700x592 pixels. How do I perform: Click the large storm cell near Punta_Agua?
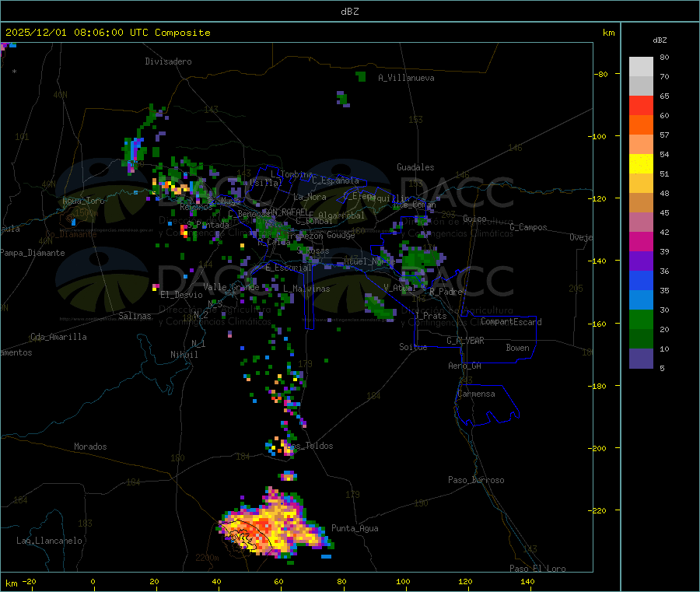275,524
